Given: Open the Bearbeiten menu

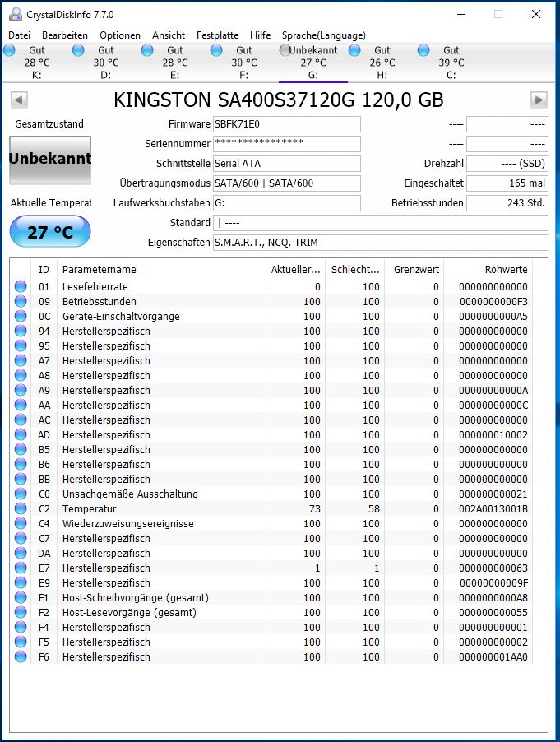Looking at the screenshot, I should tap(65, 35).
